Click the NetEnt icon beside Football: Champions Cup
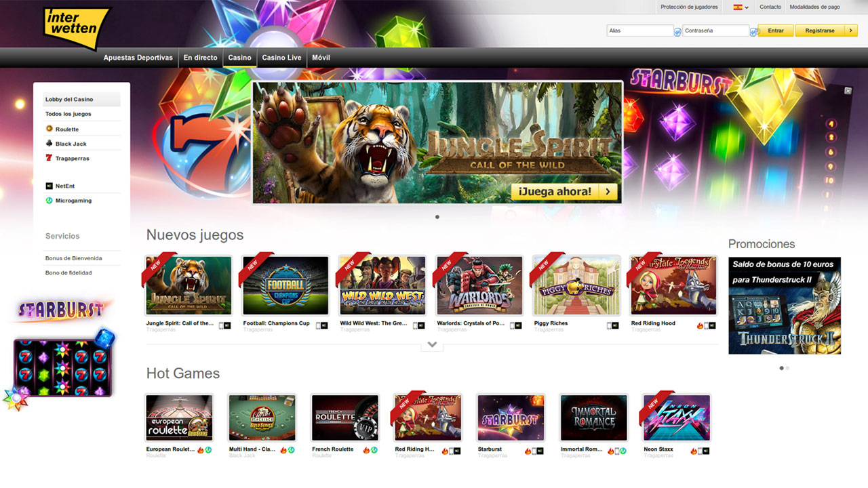 (324, 325)
